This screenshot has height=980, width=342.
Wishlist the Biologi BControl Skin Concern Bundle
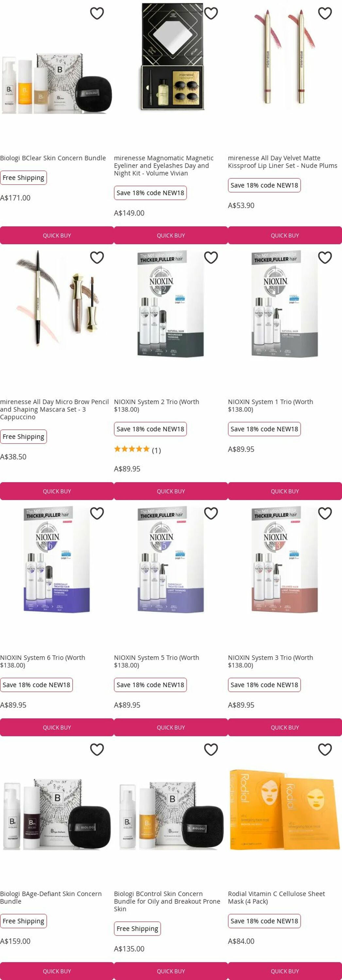(x=211, y=749)
